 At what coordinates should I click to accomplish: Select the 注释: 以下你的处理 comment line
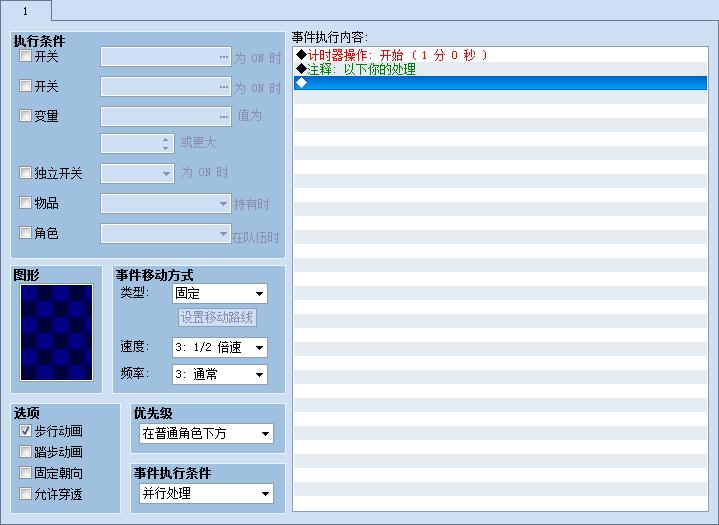click(500, 69)
